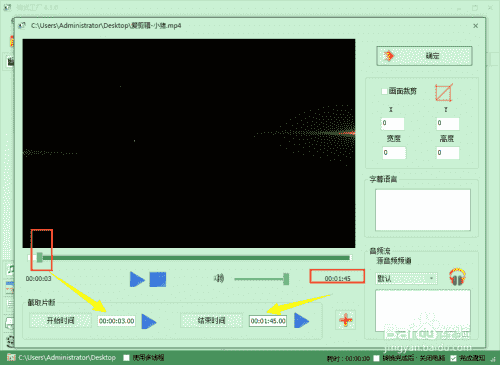Toggle the multithreading checkbox in status bar
Image resolution: width=500 pixels, height=365 pixels.
(x=126, y=358)
